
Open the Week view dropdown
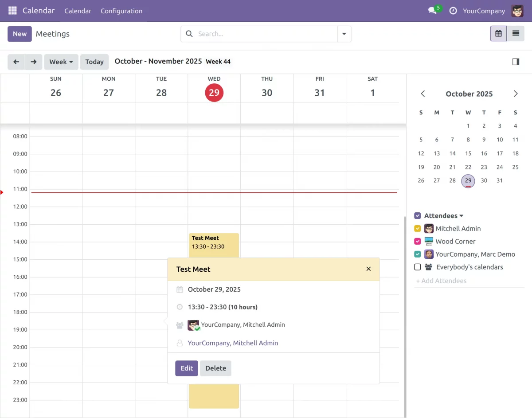point(61,62)
